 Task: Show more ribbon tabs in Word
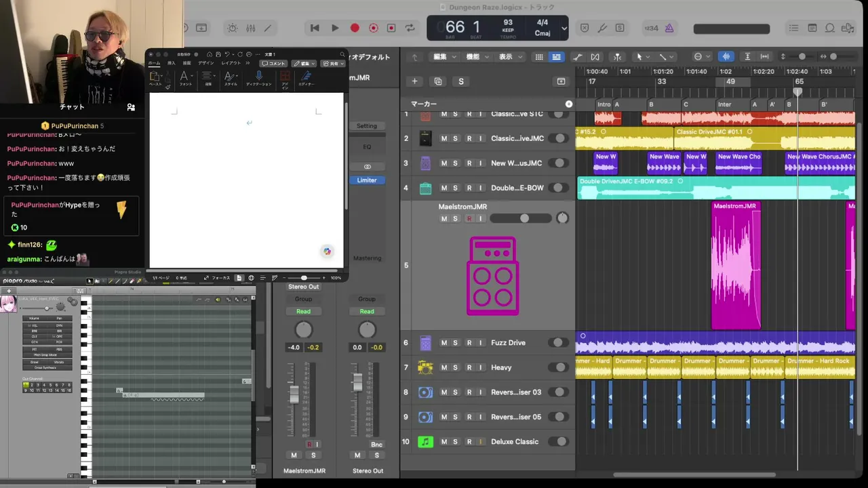click(x=246, y=63)
